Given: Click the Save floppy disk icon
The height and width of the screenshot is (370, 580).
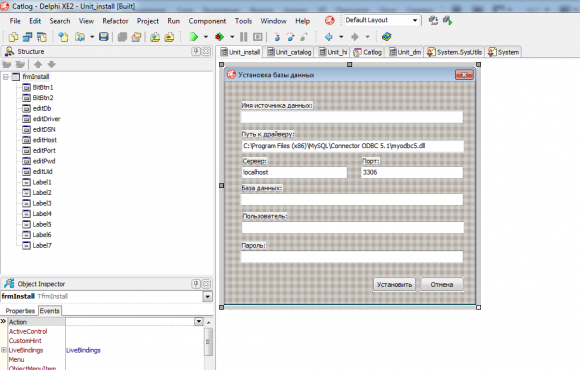Looking at the screenshot, I should pos(104,36).
